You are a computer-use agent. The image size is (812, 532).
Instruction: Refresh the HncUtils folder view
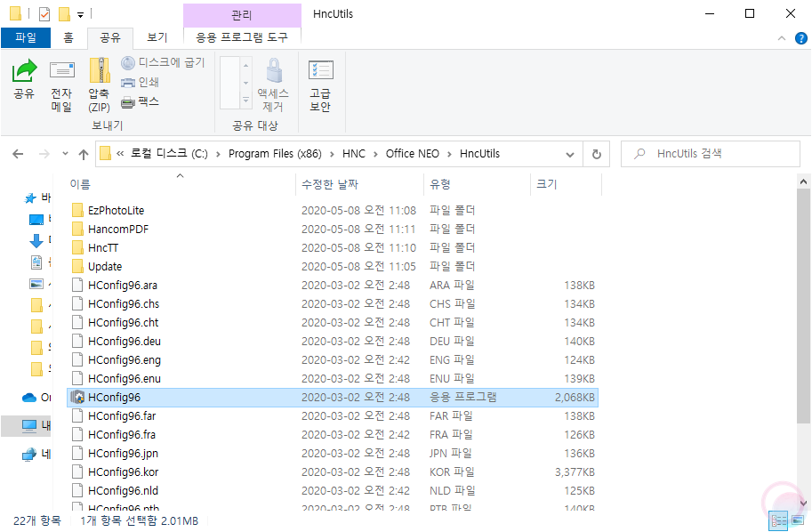pos(597,154)
